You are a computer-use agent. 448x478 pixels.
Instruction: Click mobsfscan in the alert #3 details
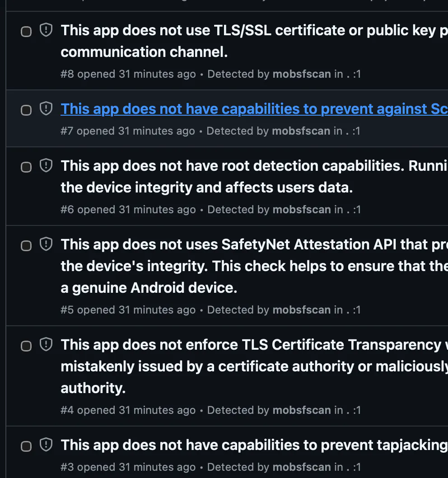pos(302,467)
